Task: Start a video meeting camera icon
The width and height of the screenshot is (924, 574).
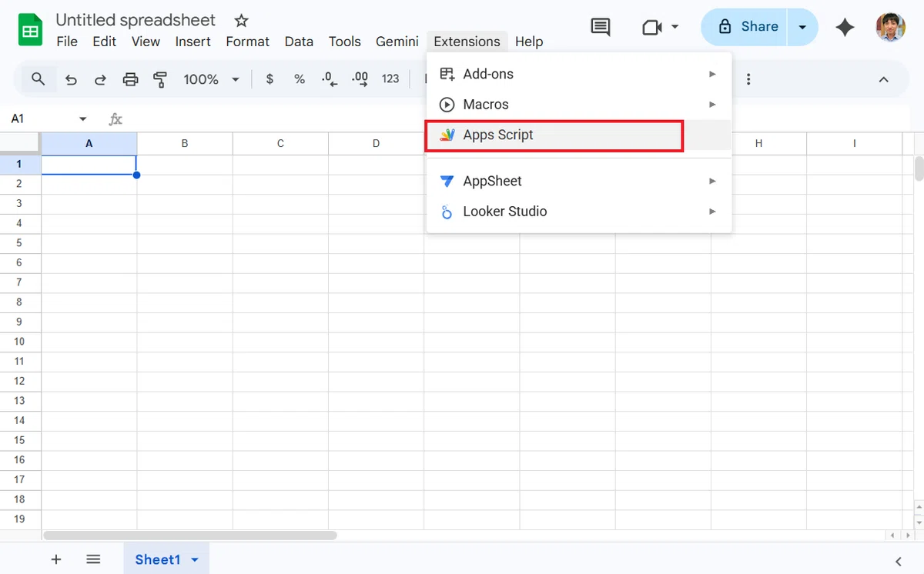Action: pyautogui.click(x=652, y=27)
